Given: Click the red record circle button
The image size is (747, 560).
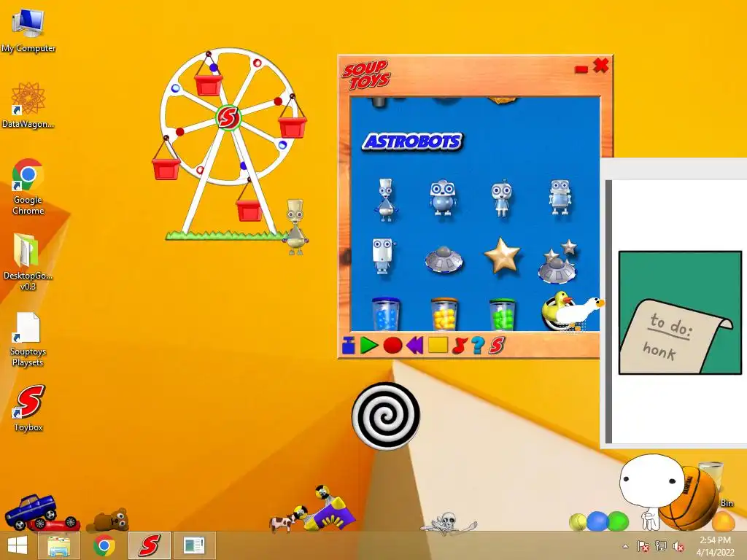Looking at the screenshot, I should click(392, 345).
